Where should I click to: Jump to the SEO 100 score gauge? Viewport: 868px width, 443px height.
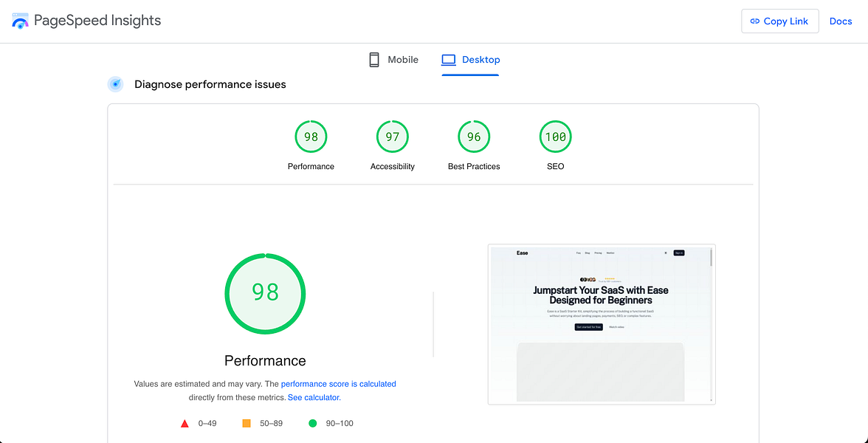pyautogui.click(x=555, y=145)
